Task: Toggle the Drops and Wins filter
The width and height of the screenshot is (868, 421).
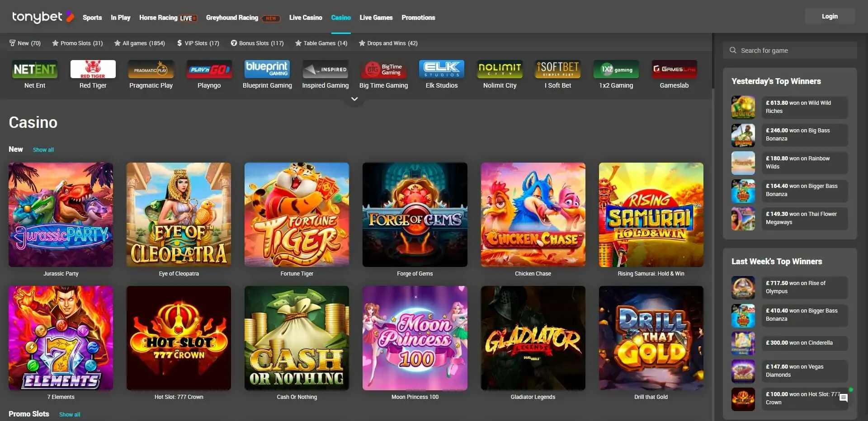Action: coord(388,43)
